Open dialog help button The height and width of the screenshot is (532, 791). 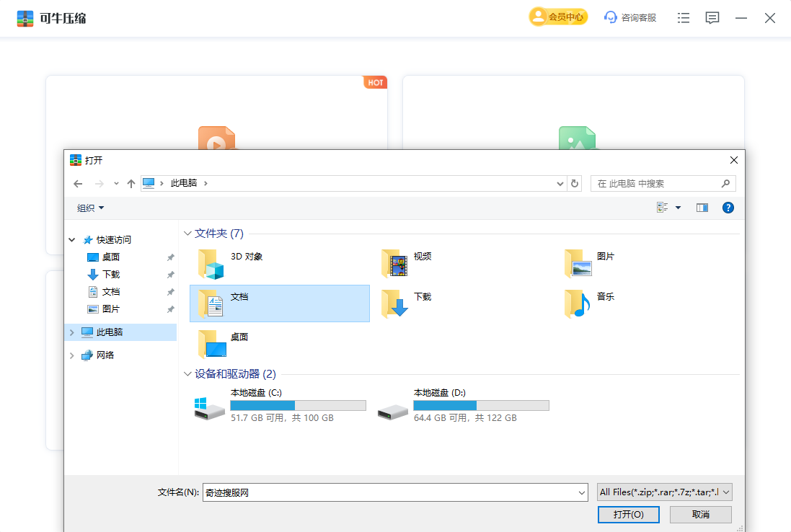[x=728, y=208]
